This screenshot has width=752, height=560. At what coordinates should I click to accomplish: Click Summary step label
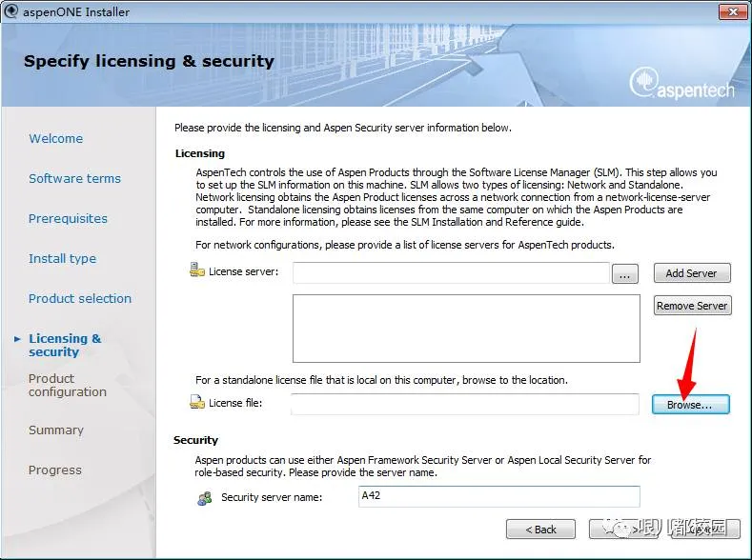(56, 430)
